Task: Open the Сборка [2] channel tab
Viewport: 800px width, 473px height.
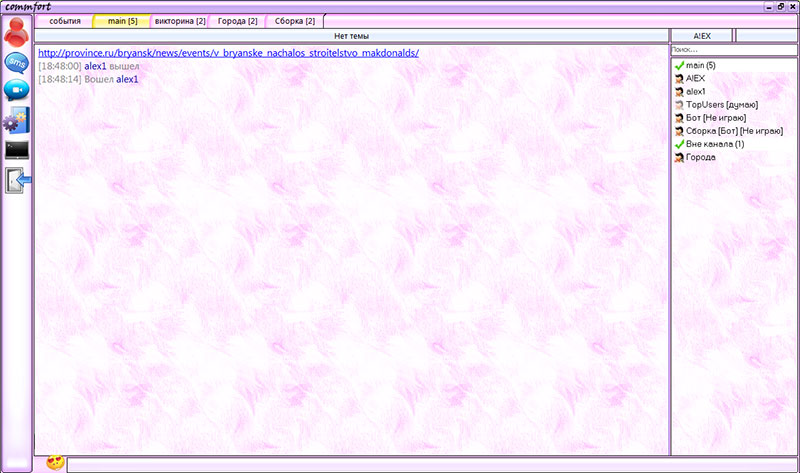Action: pos(295,21)
